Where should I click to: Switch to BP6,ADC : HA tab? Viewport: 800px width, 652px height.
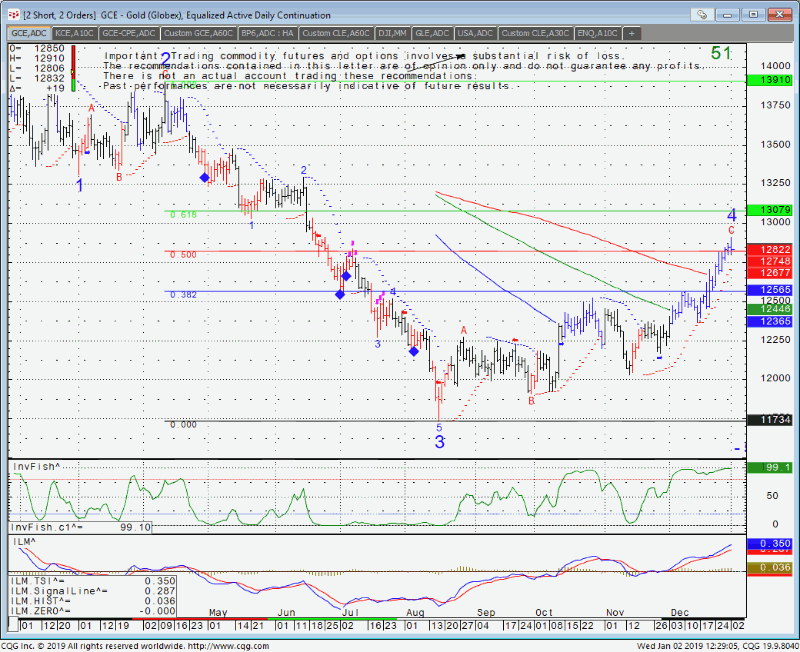(268, 33)
